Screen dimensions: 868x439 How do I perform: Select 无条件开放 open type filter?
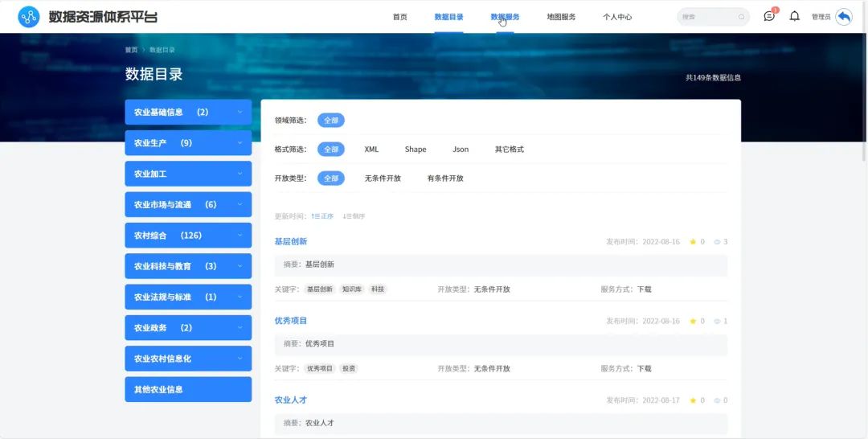383,178
